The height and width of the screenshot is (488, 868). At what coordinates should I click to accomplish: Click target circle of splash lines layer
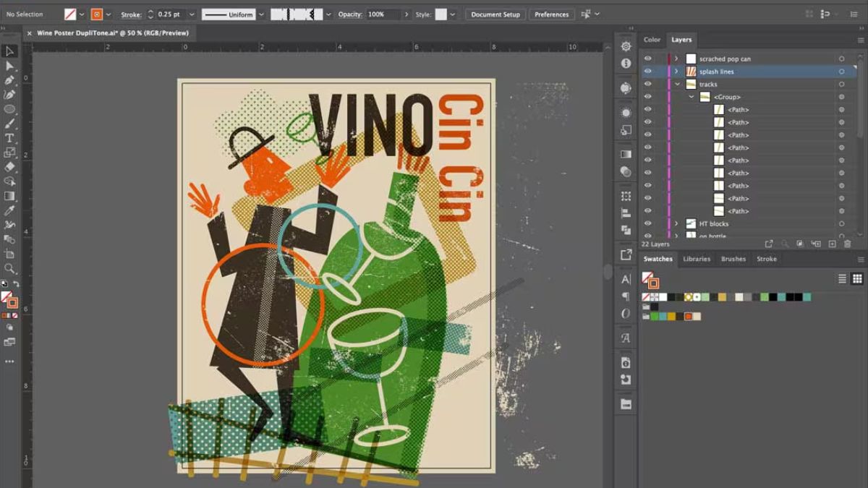pyautogui.click(x=842, y=72)
